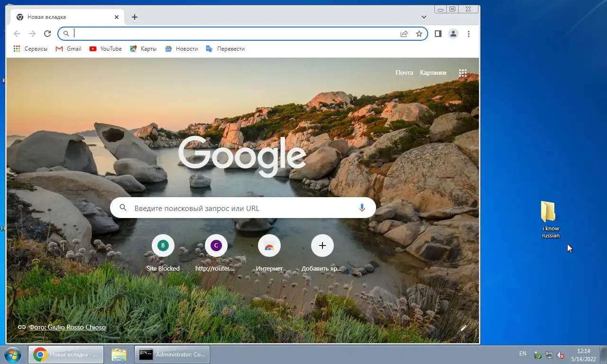Screen dimensions: 607x364
Task: Open the Новости bookmark
Action: tap(182, 49)
